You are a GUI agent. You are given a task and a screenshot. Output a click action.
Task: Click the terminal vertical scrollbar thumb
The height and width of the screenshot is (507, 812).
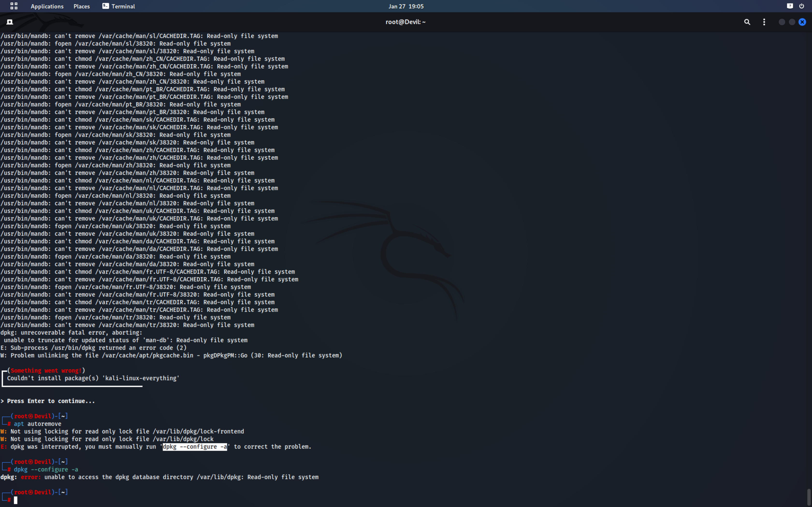click(x=809, y=497)
